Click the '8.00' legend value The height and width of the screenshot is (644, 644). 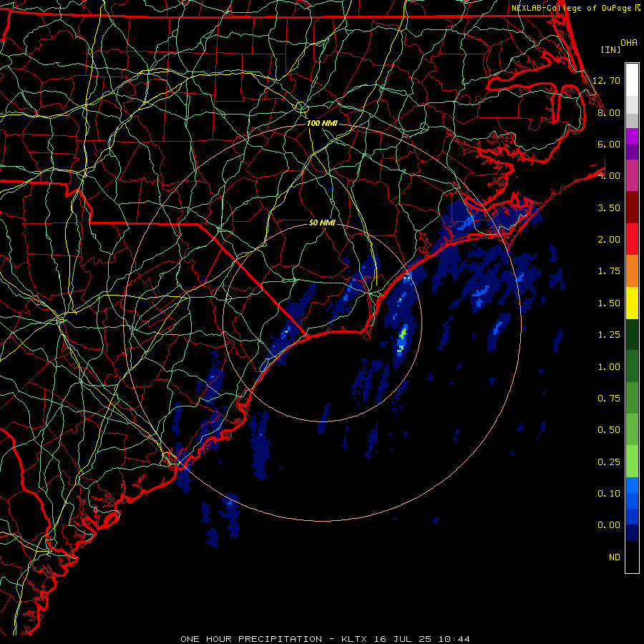point(609,112)
